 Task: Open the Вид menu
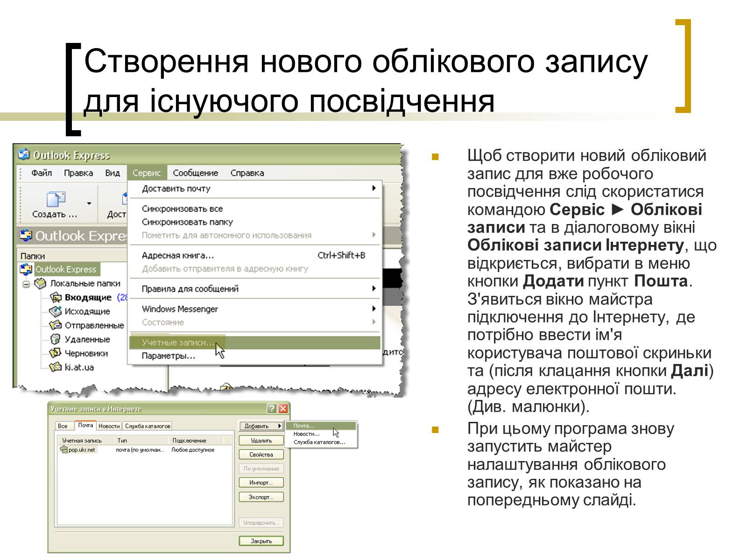pos(112,173)
